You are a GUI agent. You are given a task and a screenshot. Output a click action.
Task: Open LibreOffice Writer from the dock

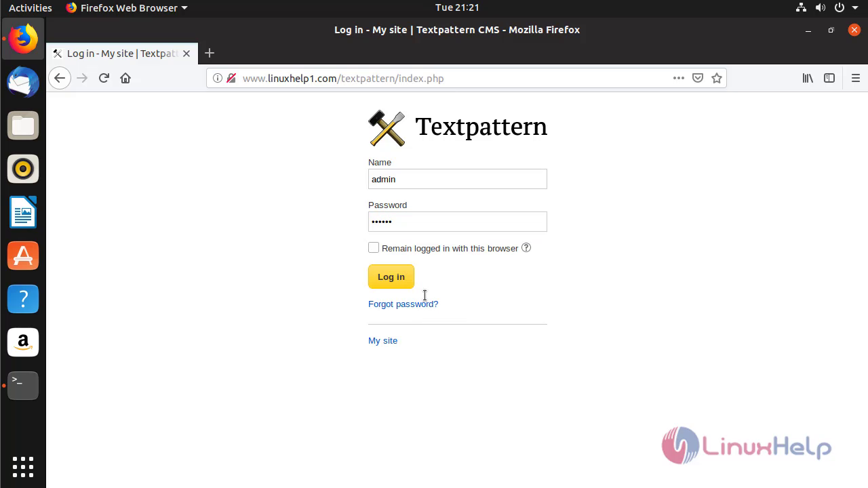coord(23,212)
